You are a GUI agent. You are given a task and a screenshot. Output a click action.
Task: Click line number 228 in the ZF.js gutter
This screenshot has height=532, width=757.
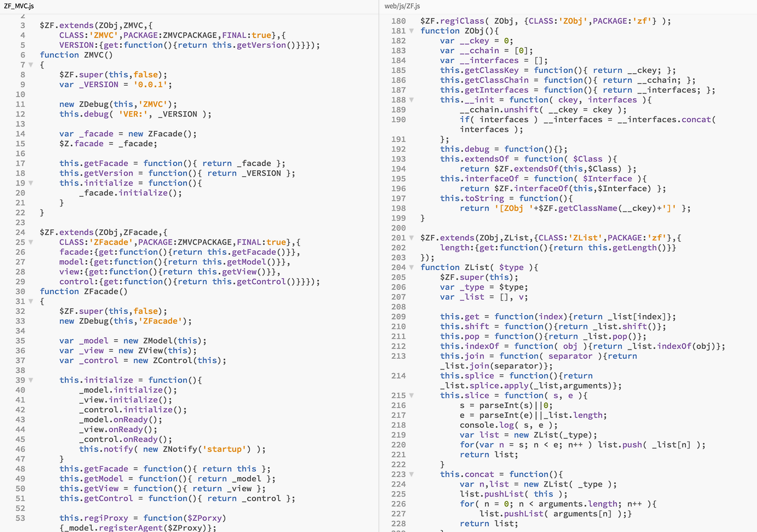click(x=399, y=524)
